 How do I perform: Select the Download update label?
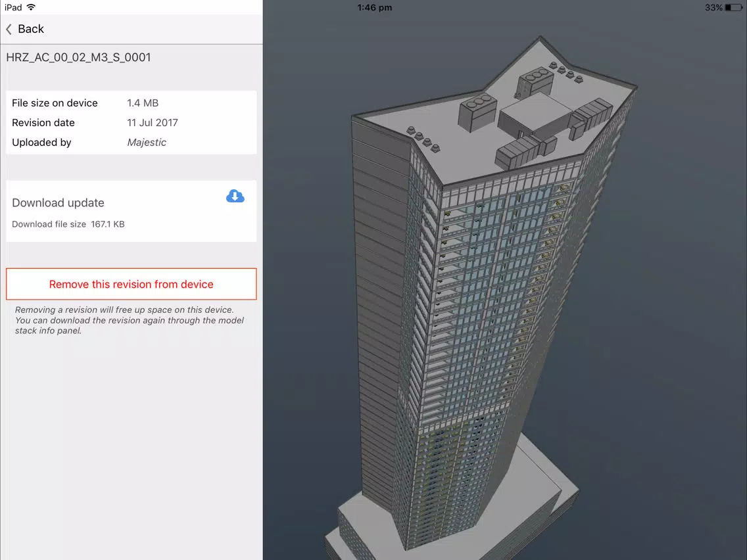click(x=58, y=203)
